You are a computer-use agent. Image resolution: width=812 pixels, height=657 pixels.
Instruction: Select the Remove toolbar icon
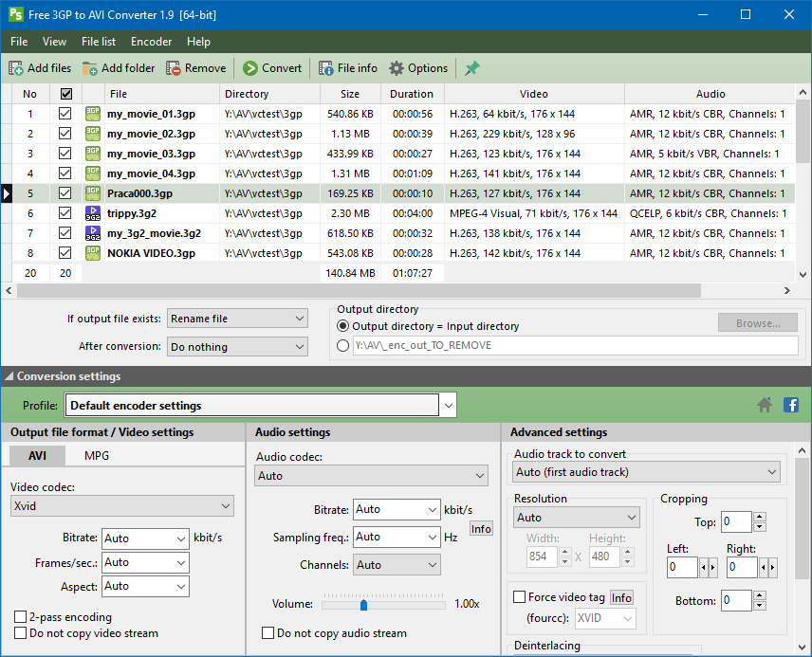[x=173, y=67]
